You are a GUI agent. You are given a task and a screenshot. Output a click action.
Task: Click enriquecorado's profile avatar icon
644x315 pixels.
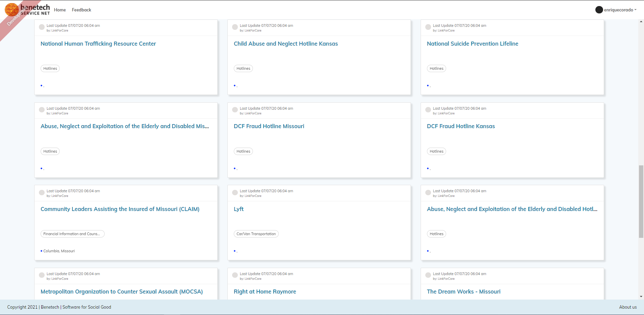pyautogui.click(x=599, y=10)
